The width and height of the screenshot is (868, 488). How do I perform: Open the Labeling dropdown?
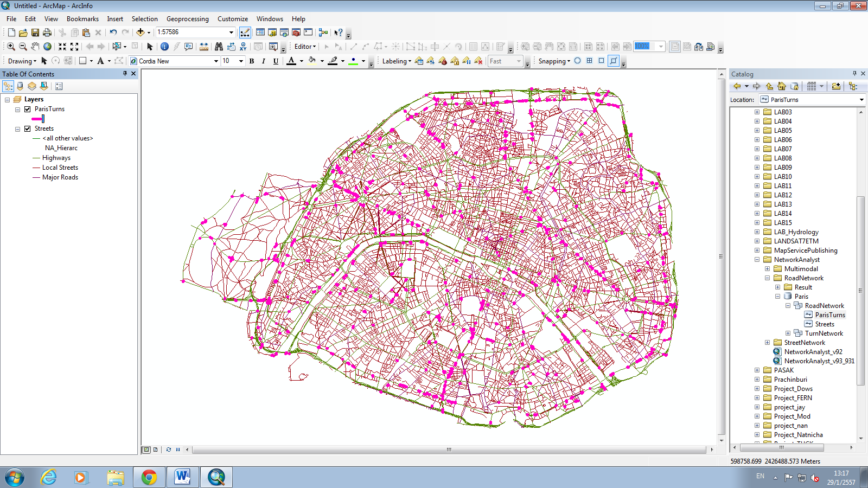click(395, 61)
